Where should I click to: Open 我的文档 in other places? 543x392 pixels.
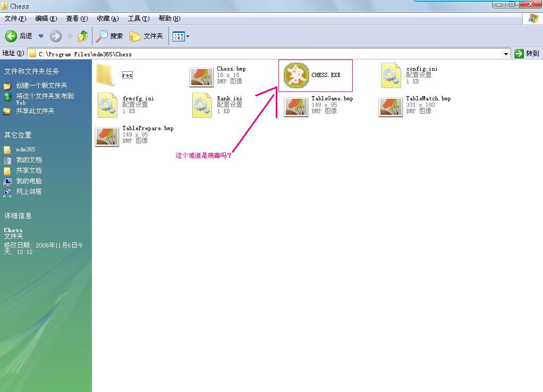tap(29, 160)
